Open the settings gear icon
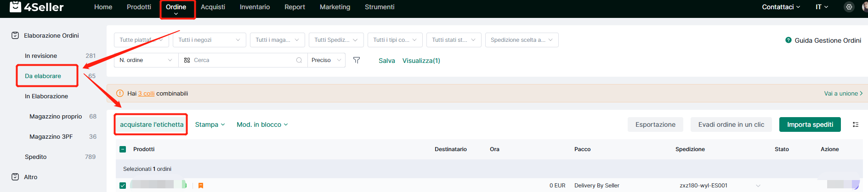868x192 pixels. [849, 7]
